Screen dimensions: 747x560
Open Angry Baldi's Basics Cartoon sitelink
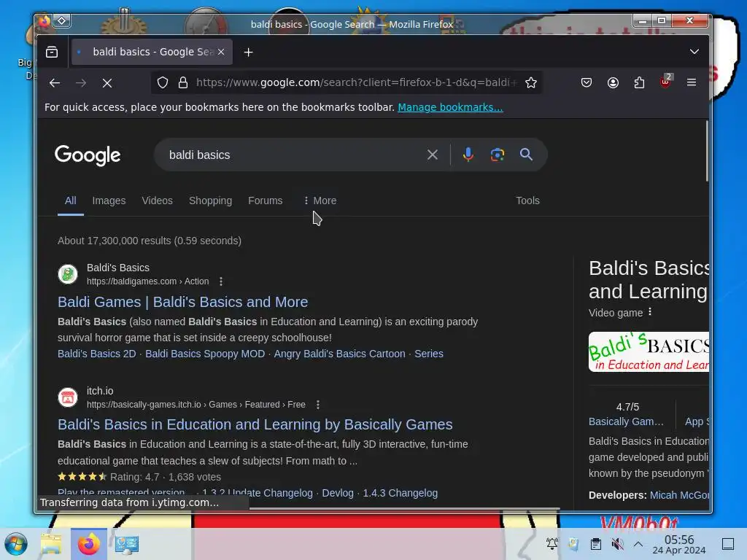340,354
